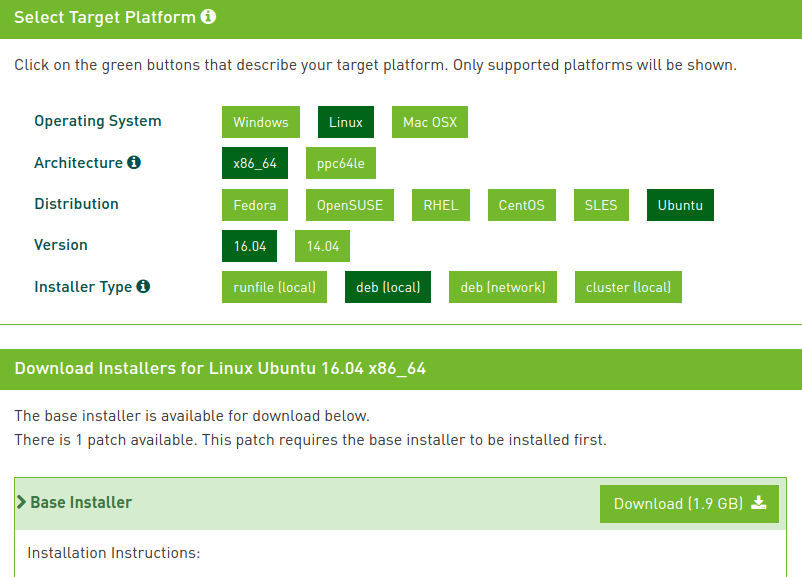Click the Download (1.9 GB) button
802x577 pixels.
tap(689, 504)
